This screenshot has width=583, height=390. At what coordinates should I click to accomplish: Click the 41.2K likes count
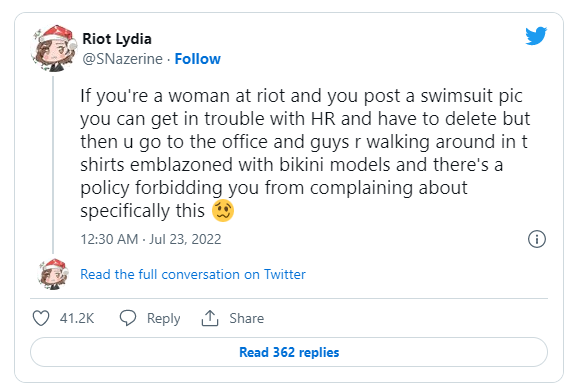[77, 319]
